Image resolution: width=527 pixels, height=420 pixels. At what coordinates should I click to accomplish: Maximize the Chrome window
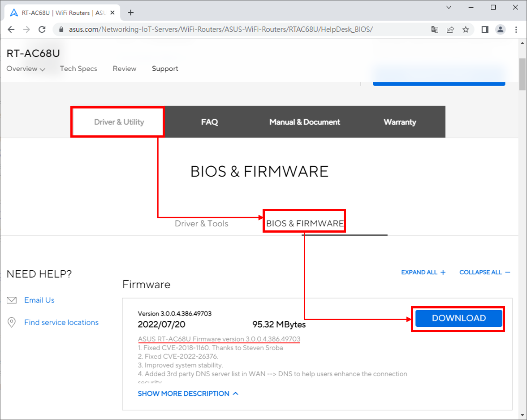click(493, 7)
